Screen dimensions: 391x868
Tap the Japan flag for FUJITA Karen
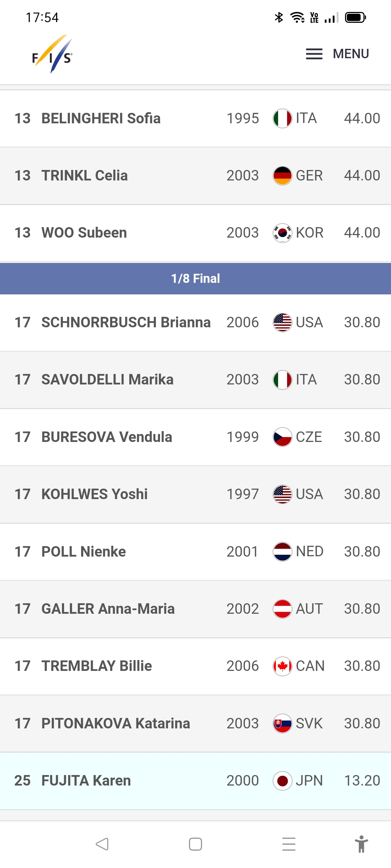(x=282, y=781)
